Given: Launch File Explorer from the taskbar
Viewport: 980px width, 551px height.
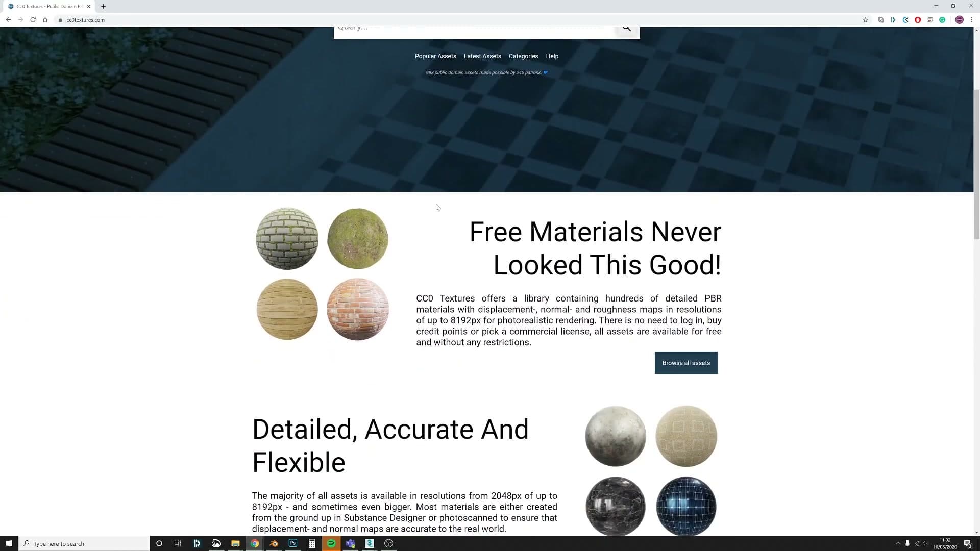Looking at the screenshot, I should coord(235,543).
